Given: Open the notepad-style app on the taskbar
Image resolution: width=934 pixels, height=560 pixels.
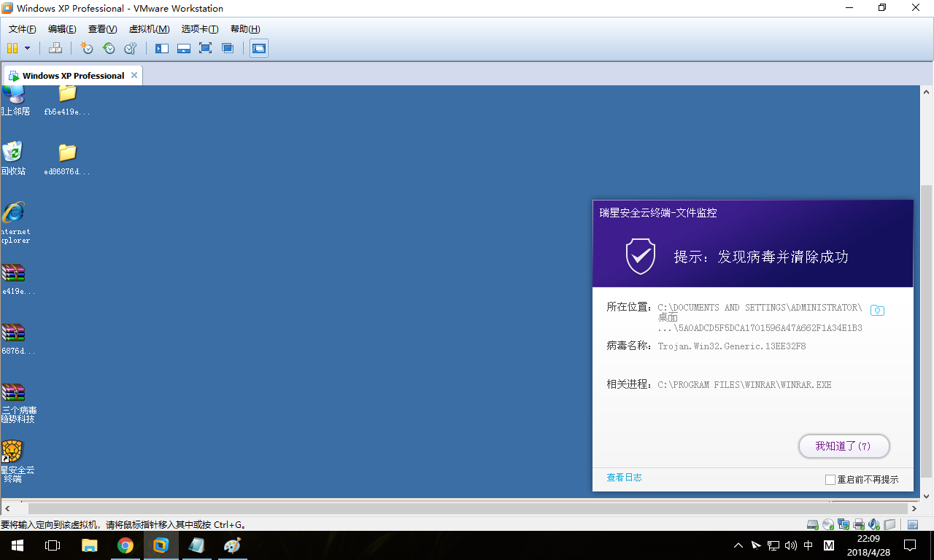Looking at the screenshot, I should click(197, 545).
